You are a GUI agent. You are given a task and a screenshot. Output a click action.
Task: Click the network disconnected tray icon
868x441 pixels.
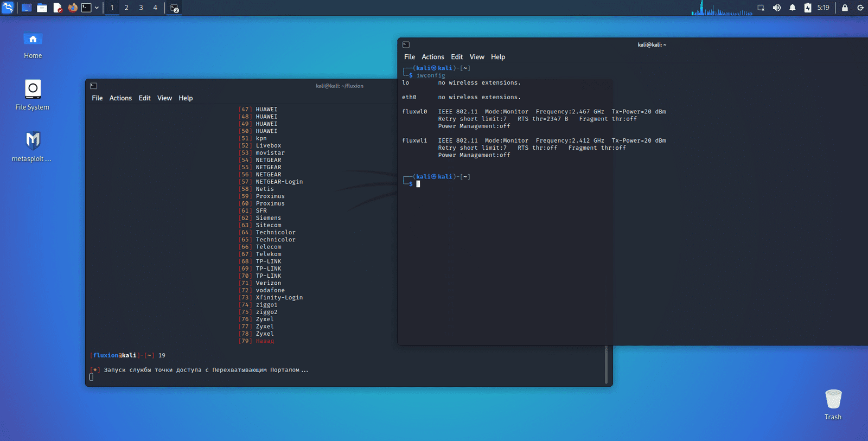point(761,8)
